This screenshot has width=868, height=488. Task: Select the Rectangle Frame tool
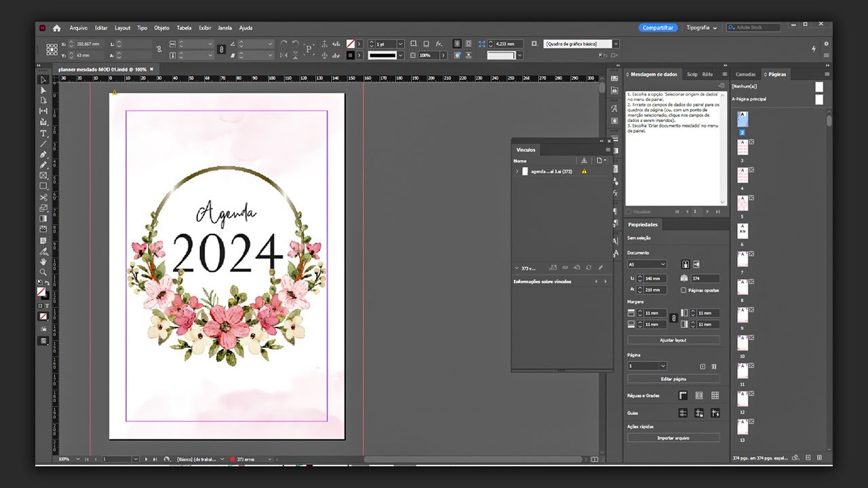[x=43, y=176]
